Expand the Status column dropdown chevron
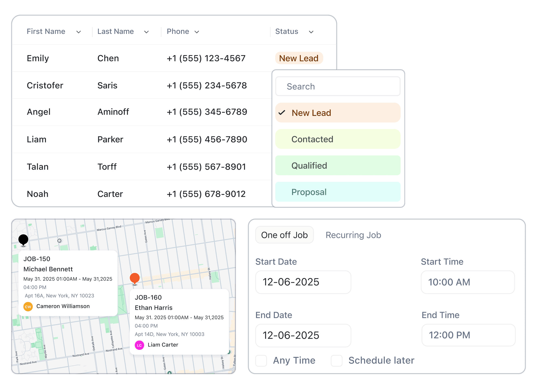 (311, 32)
